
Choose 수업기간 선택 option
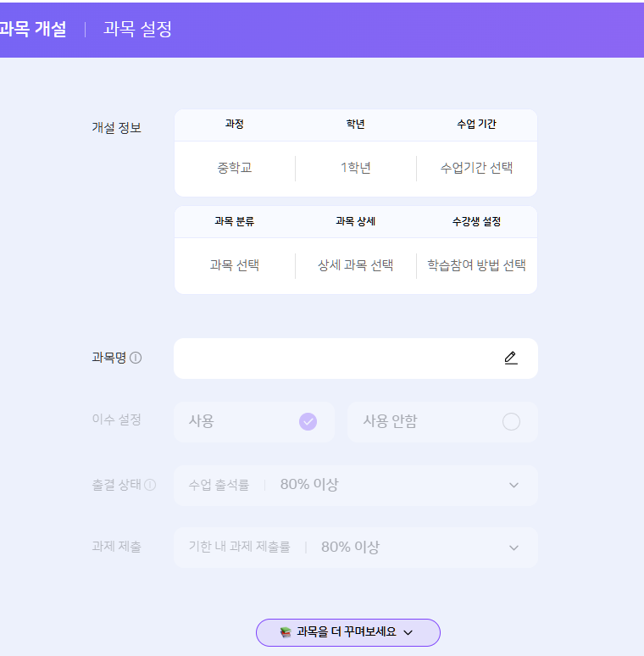tap(477, 168)
